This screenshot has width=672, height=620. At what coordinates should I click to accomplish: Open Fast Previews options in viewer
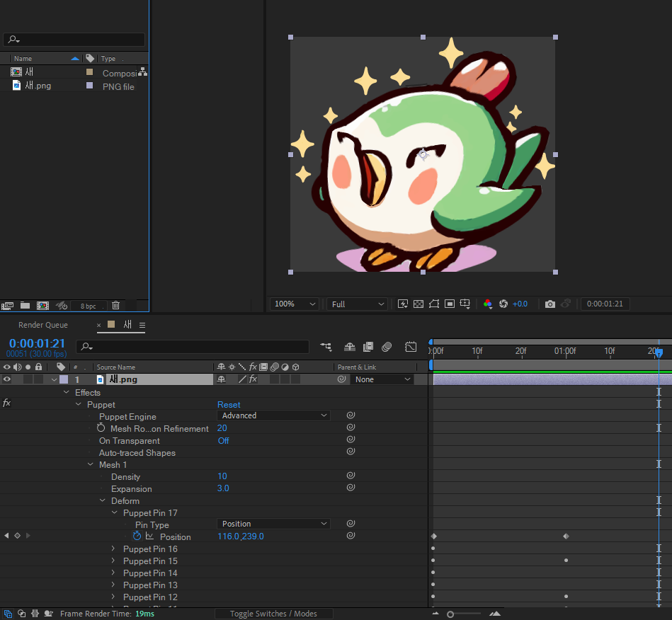pyautogui.click(x=403, y=304)
